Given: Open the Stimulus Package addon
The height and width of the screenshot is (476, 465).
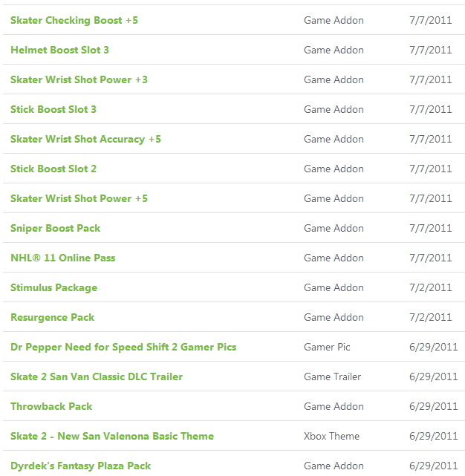Looking at the screenshot, I should click(x=53, y=288).
